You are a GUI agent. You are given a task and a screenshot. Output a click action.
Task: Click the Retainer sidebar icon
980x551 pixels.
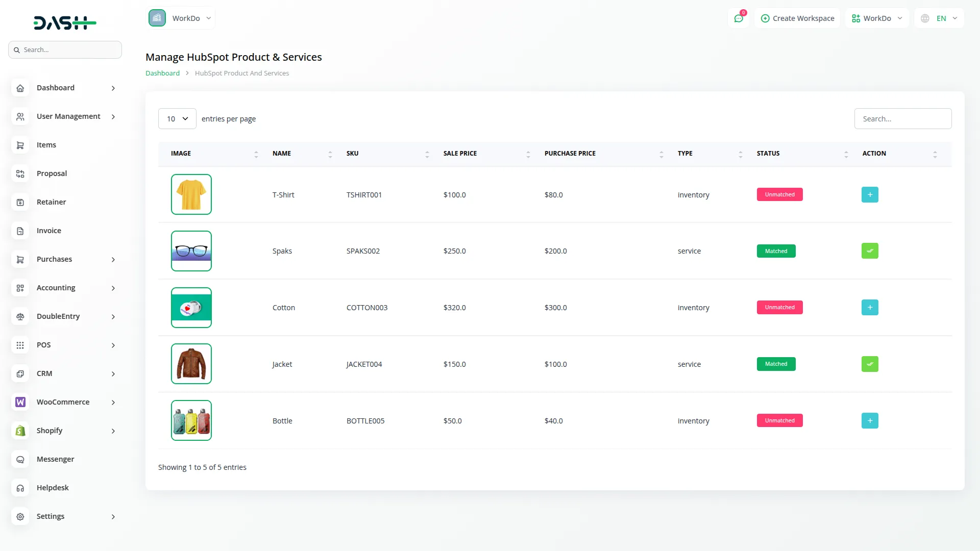20,202
